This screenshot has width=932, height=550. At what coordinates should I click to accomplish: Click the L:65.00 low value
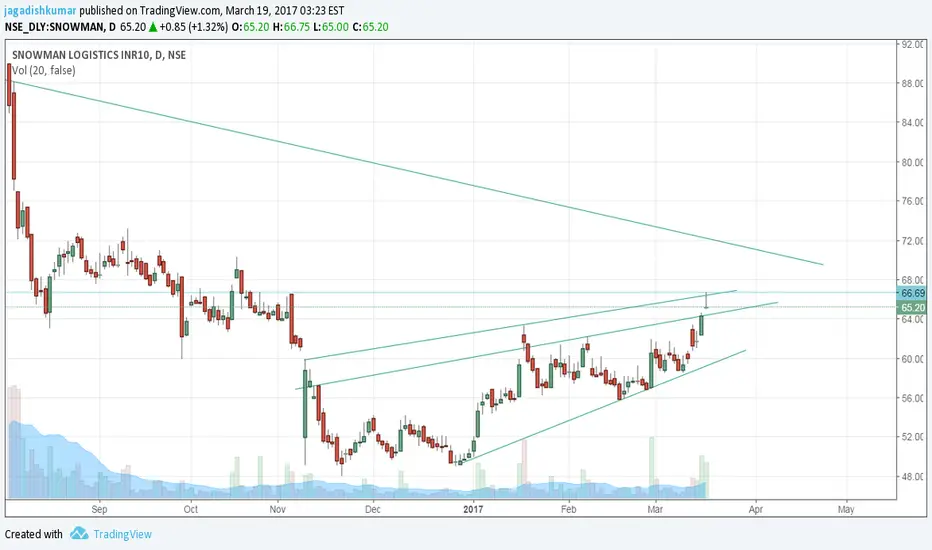tap(331, 27)
